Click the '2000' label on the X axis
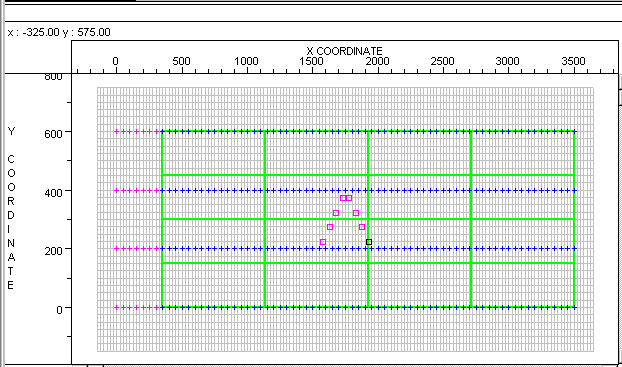 pyautogui.click(x=377, y=61)
